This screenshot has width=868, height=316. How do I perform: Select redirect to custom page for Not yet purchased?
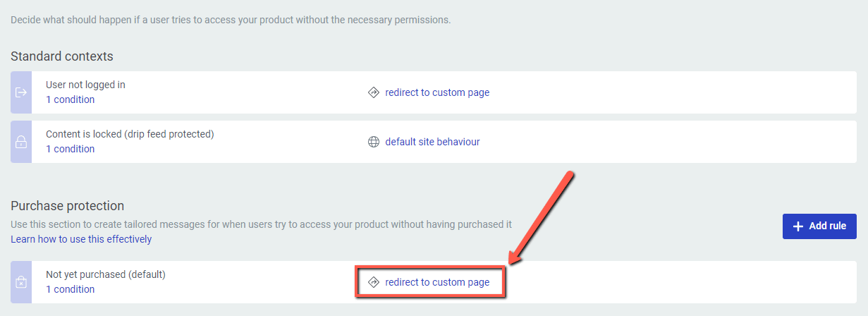coord(437,282)
